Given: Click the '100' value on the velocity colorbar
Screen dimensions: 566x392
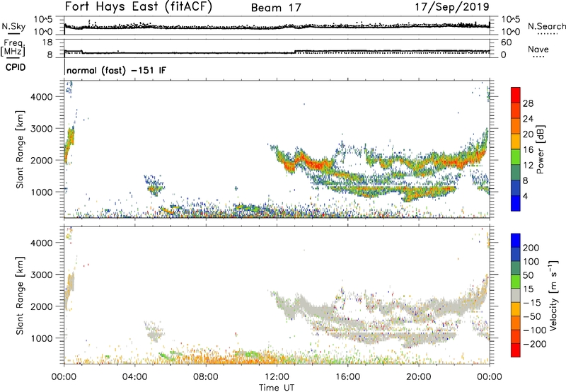Looking at the screenshot, I should tap(531, 262).
